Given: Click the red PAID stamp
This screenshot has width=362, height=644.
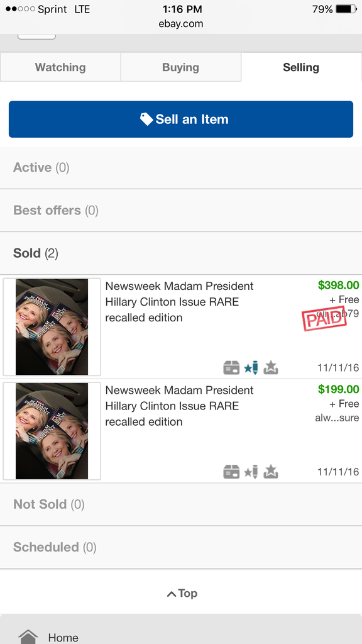Looking at the screenshot, I should tap(324, 318).
